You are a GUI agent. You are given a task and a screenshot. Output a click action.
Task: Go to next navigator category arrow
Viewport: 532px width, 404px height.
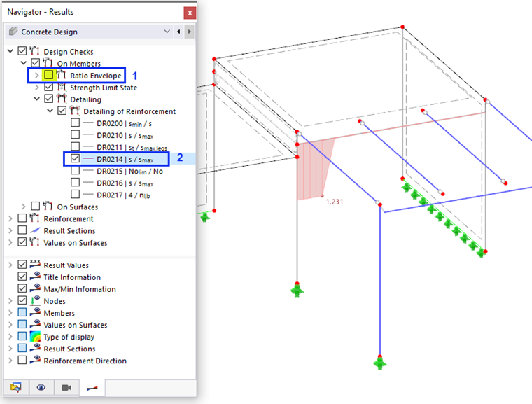coord(190,32)
